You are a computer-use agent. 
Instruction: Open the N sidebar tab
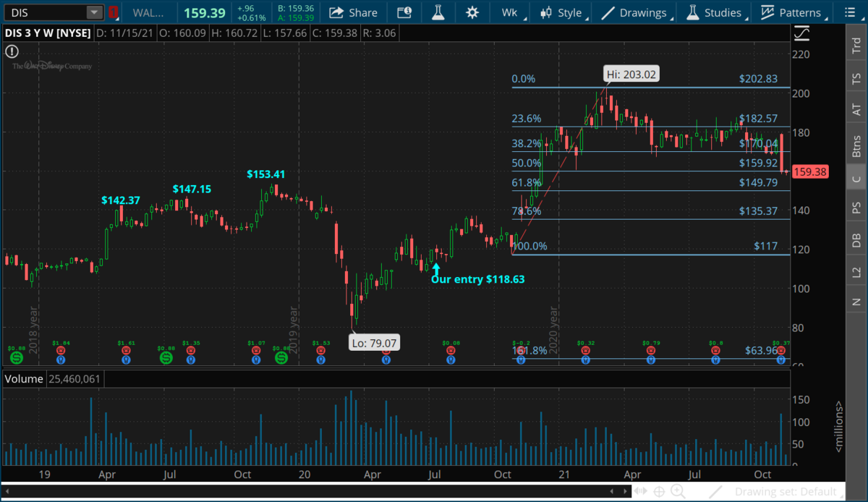click(x=856, y=301)
